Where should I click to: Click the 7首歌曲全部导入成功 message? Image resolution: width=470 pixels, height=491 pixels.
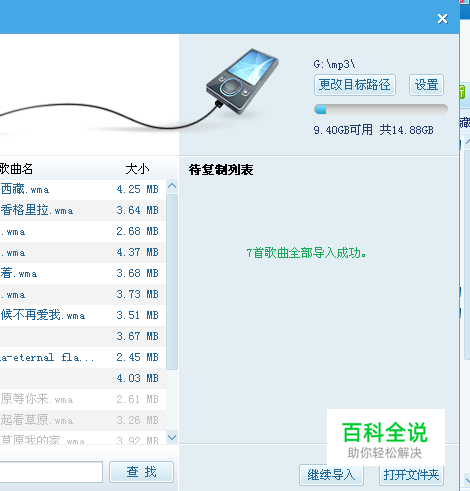[306, 253]
